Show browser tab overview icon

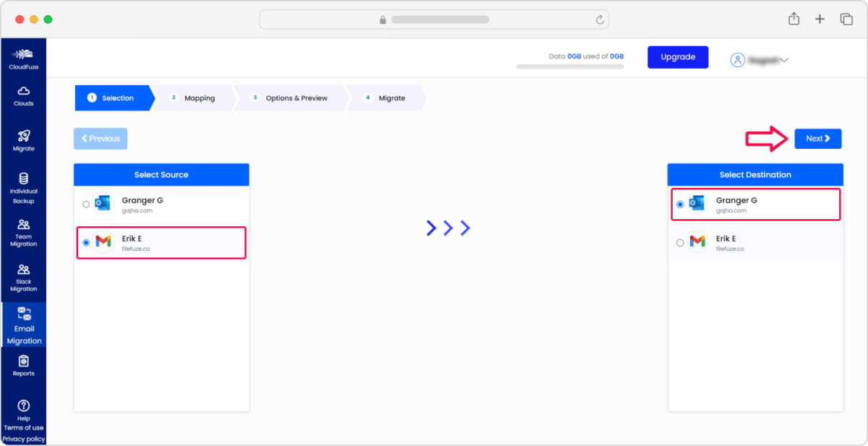[x=846, y=20]
